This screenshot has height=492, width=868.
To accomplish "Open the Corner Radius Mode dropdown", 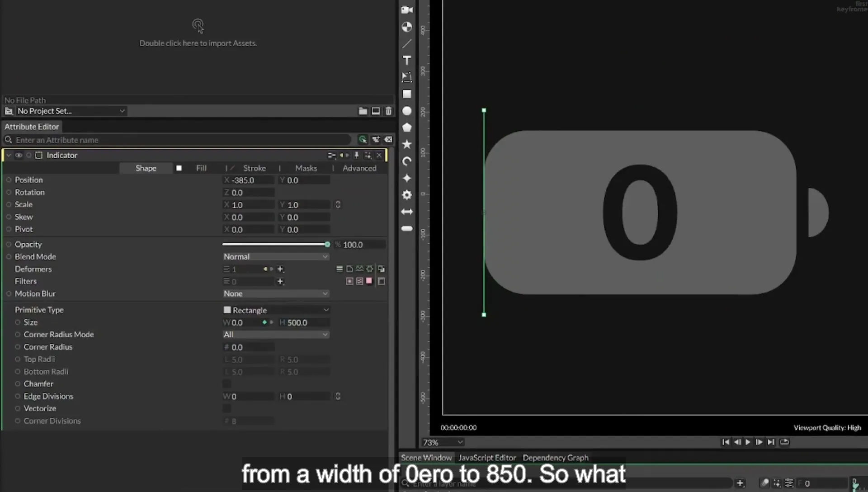I will [276, 335].
